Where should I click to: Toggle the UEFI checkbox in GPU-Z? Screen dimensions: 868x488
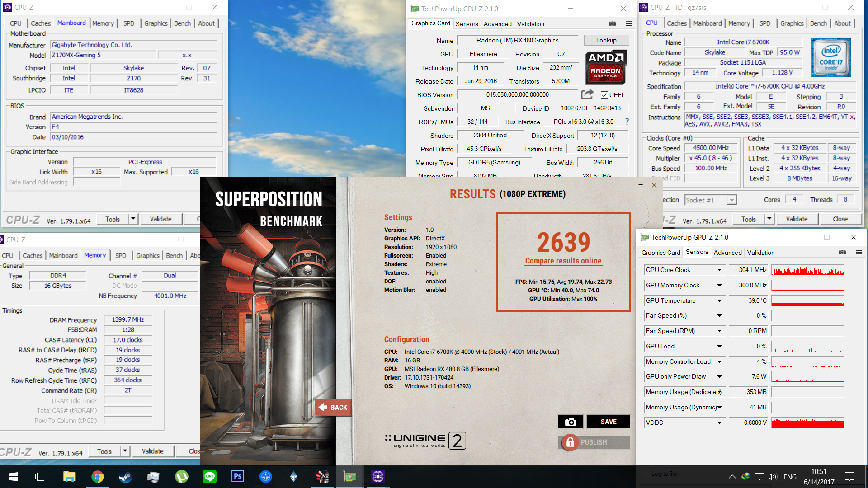click(604, 95)
